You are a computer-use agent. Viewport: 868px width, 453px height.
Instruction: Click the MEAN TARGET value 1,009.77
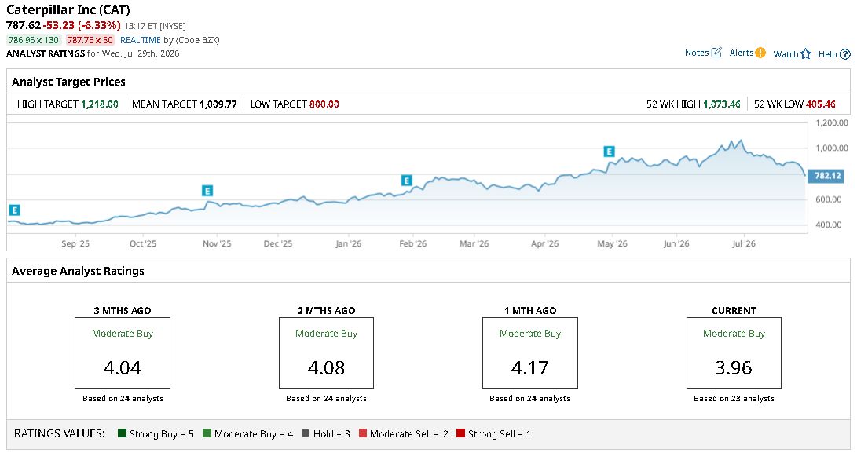click(x=218, y=104)
